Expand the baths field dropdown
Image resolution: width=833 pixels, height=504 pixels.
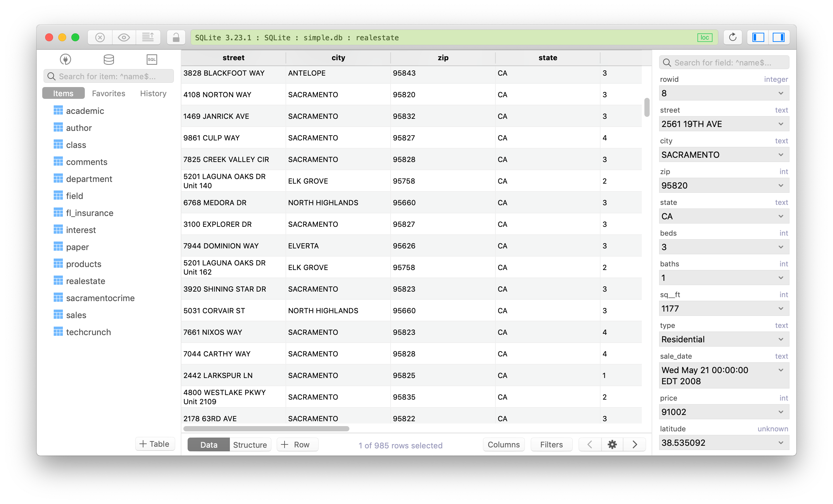coord(781,278)
